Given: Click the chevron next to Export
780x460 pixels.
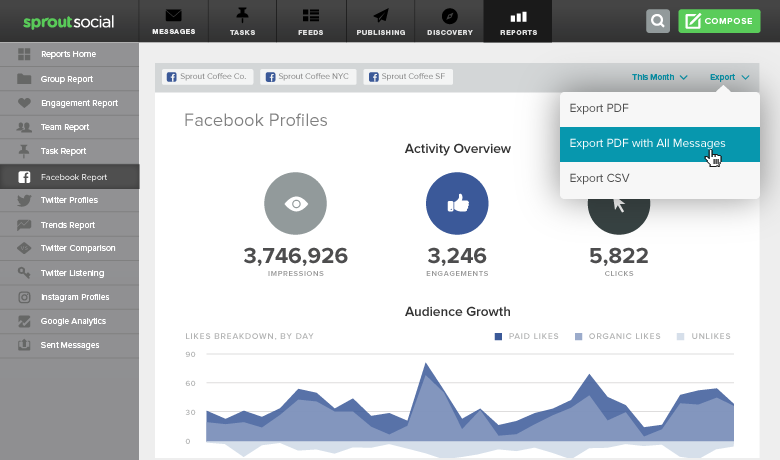Looking at the screenshot, I should (745, 77).
